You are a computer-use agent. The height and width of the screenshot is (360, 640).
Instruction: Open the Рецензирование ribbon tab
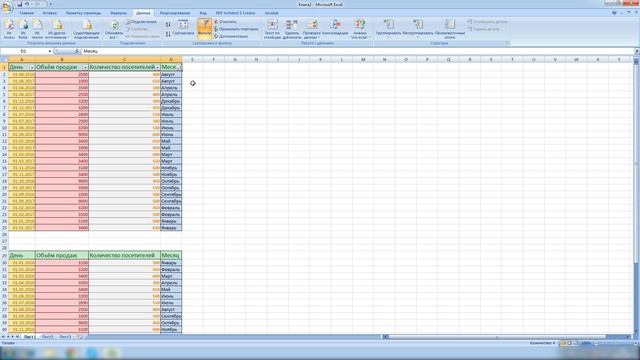[175, 13]
